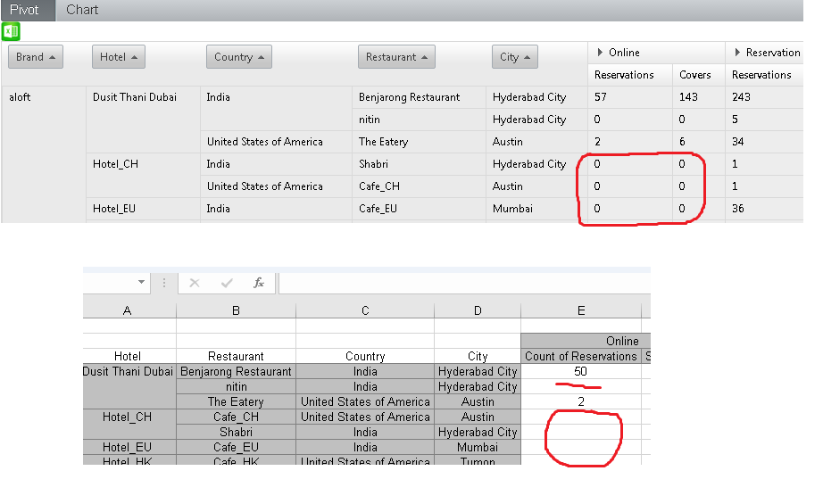
Task: Open the insert function fx icon
Action: point(259,283)
